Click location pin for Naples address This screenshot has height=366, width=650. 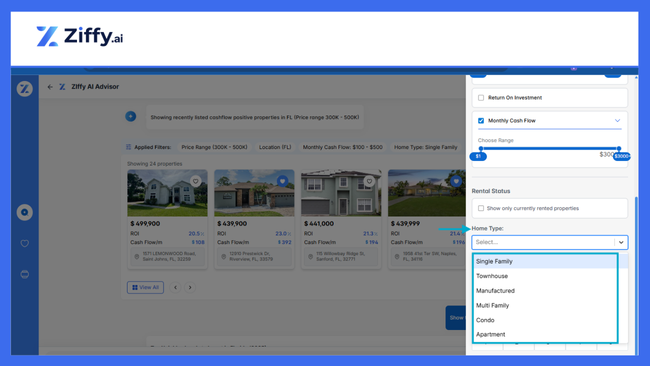397,257
